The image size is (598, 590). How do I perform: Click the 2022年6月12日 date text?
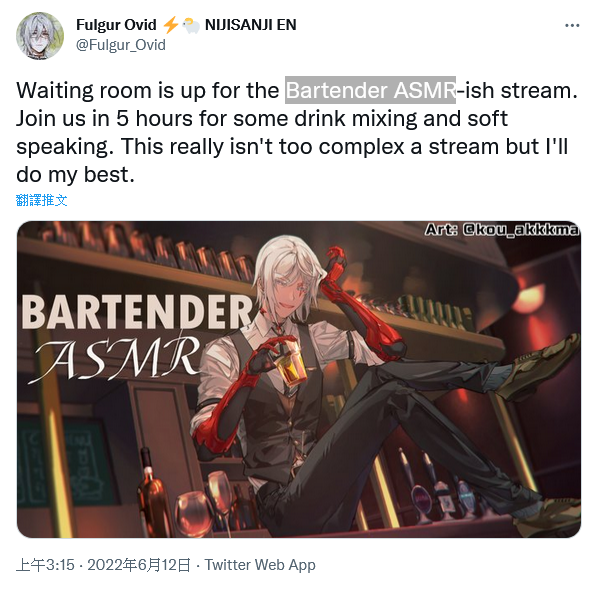[x=139, y=564]
